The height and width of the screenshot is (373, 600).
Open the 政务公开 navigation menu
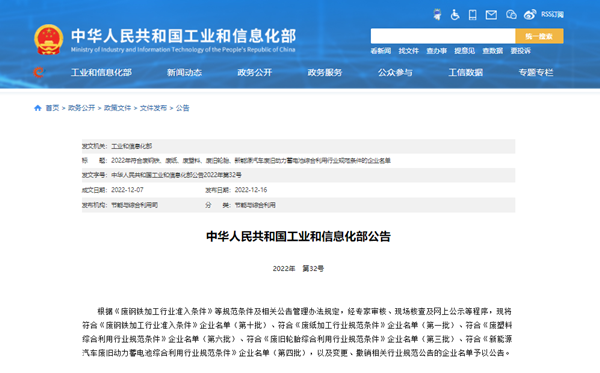[x=255, y=72]
